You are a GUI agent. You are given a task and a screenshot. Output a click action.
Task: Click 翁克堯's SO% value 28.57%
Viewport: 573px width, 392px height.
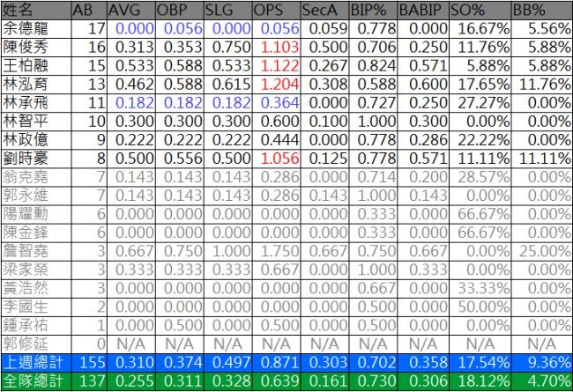tap(484, 177)
